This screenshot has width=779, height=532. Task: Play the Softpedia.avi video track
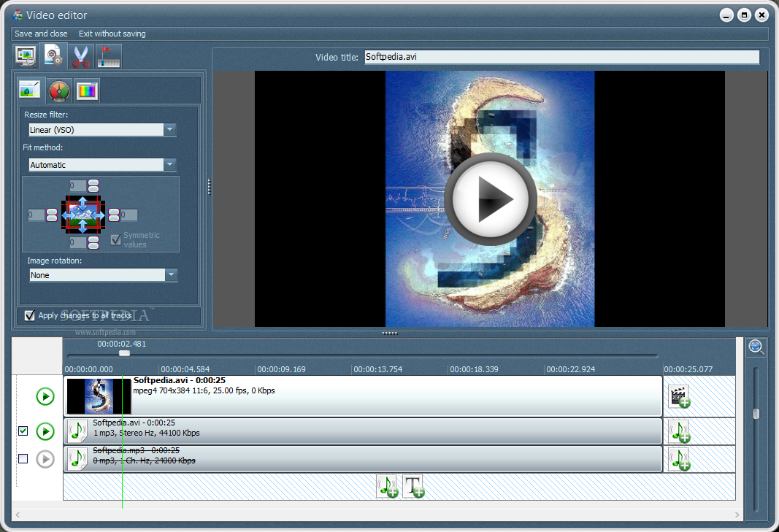click(45, 396)
